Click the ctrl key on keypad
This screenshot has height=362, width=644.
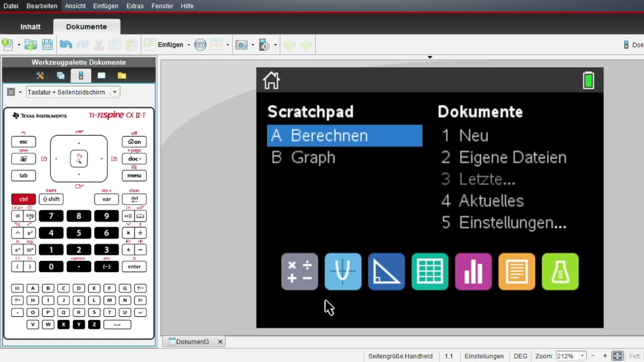[24, 199]
